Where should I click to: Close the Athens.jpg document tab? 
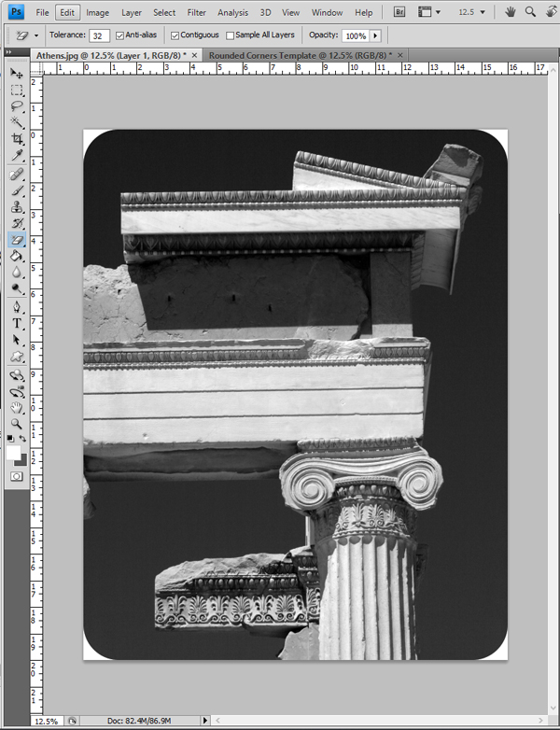[x=194, y=55]
